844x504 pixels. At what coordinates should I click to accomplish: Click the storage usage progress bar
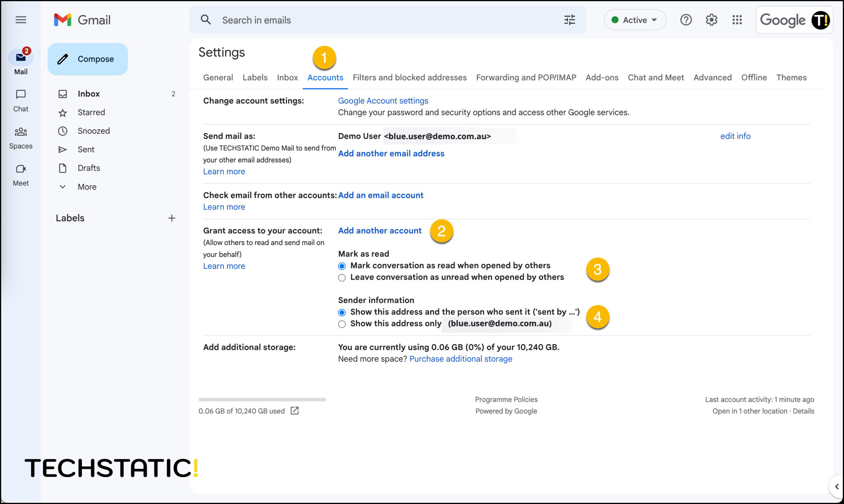tap(262, 399)
